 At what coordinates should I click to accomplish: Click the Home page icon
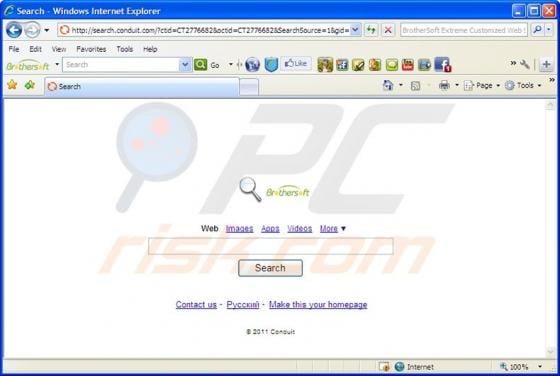pos(388,85)
